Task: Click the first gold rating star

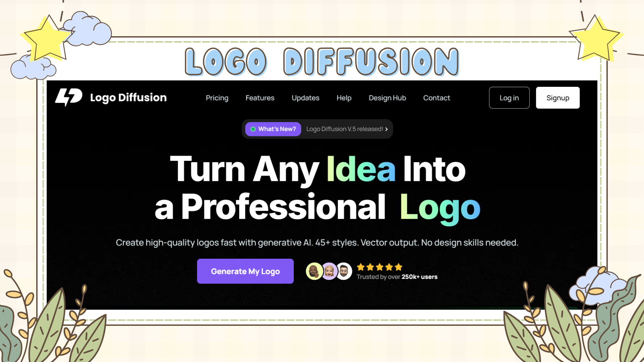Action: [361, 267]
